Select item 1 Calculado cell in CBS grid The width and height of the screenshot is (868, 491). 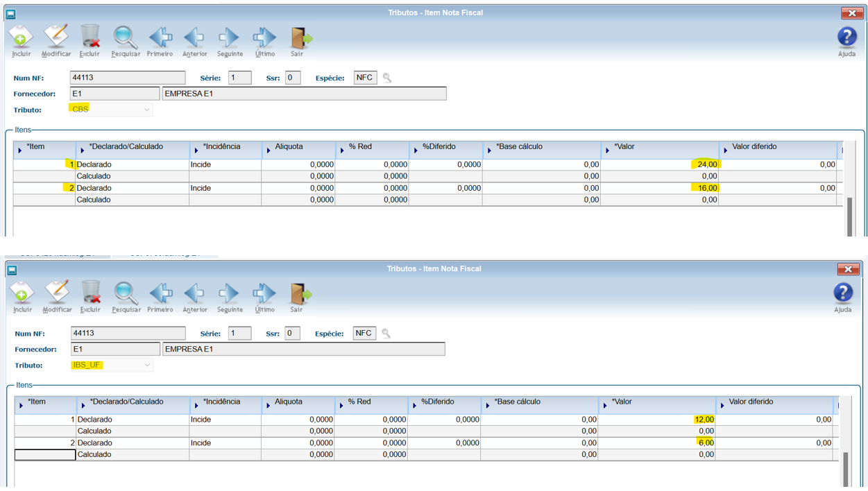click(x=132, y=176)
